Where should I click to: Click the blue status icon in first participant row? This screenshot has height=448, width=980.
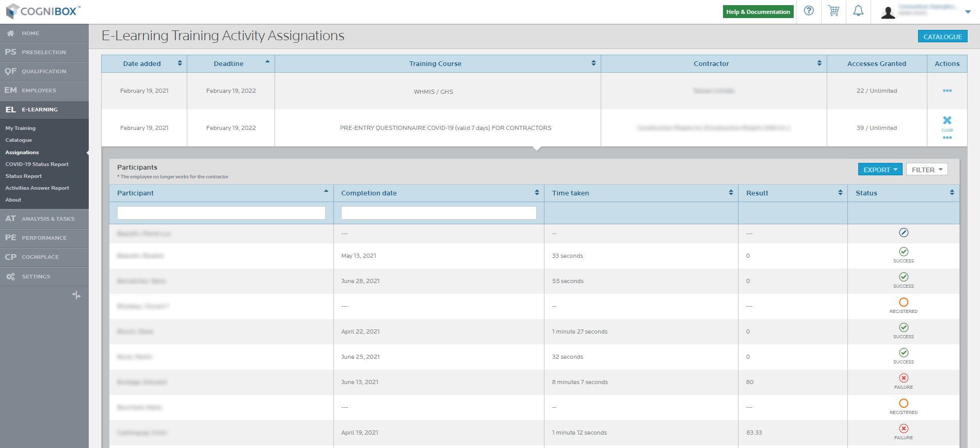(904, 233)
